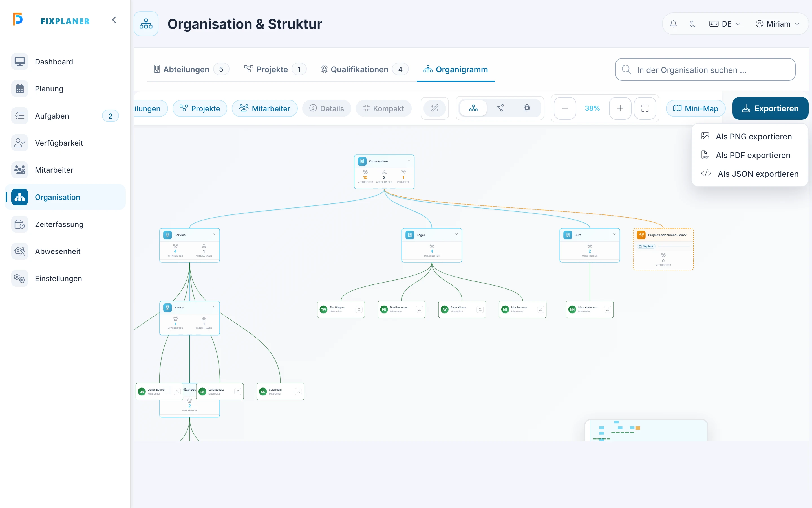Screen dimensions: 812x508
Task: Toggle the Mitarbeiter filter chip
Action: [264, 109]
